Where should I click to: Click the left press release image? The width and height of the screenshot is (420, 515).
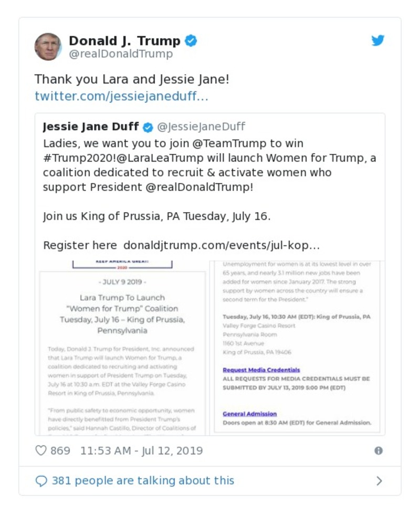point(122,348)
